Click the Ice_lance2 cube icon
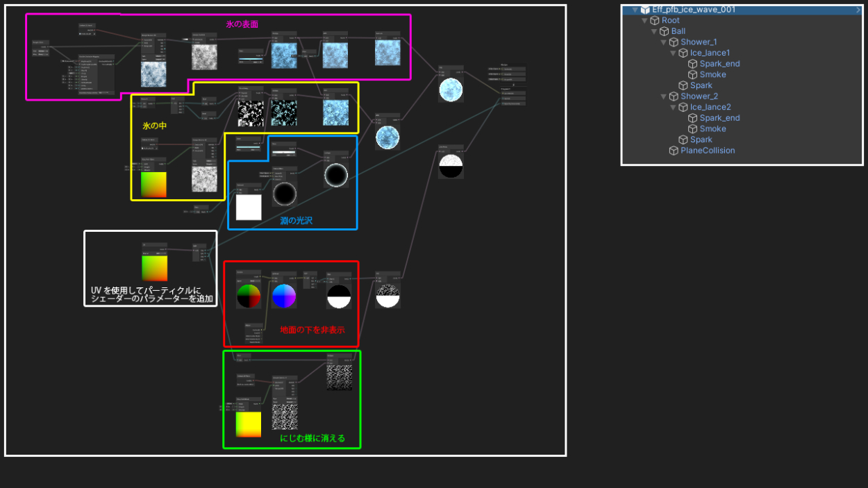Viewport: 868px width, 488px height. tap(683, 108)
